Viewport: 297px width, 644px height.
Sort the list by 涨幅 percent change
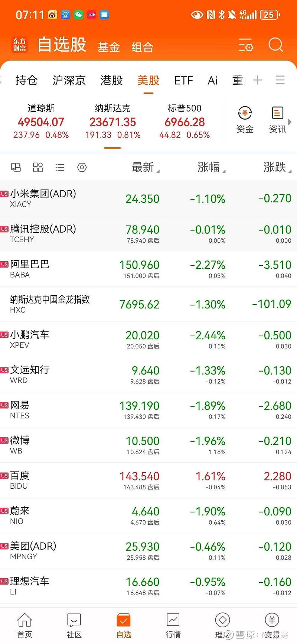[x=210, y=168]
